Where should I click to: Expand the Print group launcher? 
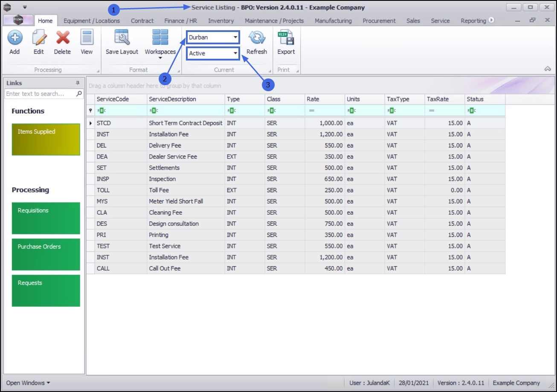click(297, 71)
